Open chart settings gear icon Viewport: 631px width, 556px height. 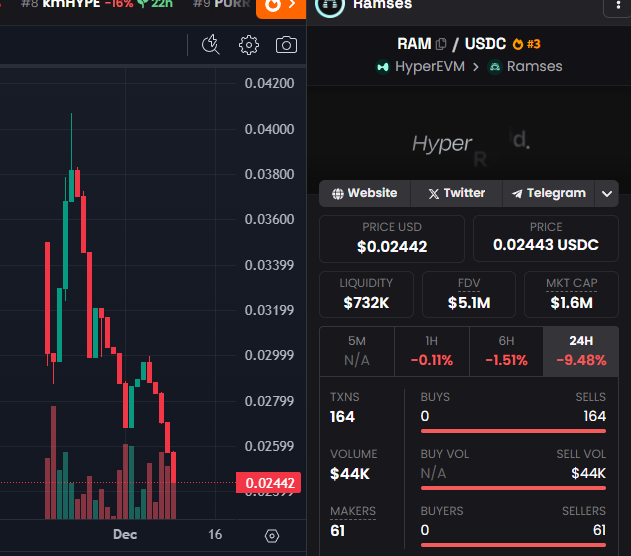tap(249, 45)
